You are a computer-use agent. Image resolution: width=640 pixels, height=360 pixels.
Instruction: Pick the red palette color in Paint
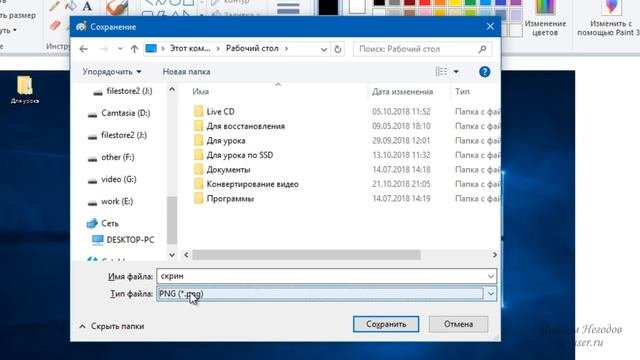point(425,2)
